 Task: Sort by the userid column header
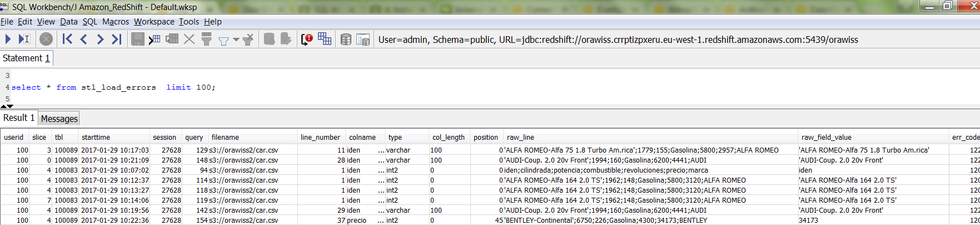pos(14,137)
